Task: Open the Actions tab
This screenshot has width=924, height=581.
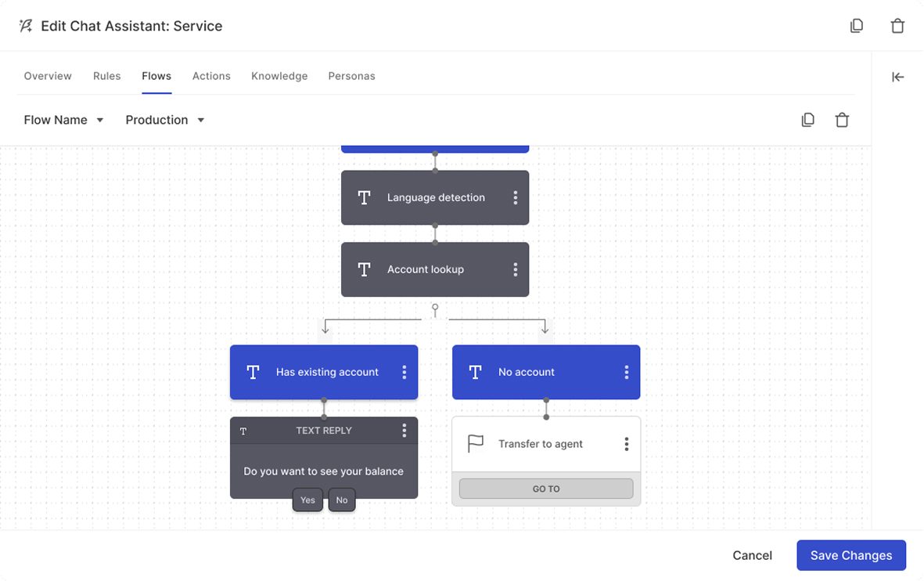Action: pos(211,76)
